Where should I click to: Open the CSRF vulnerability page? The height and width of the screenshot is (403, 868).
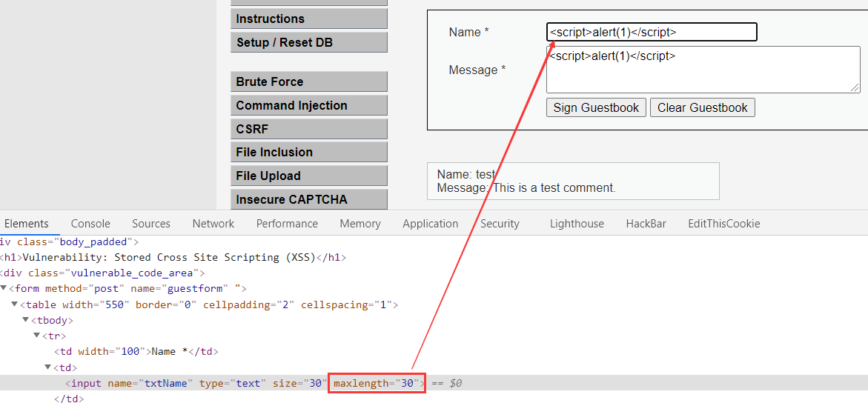pyautogui.click(x=309, y=130)
